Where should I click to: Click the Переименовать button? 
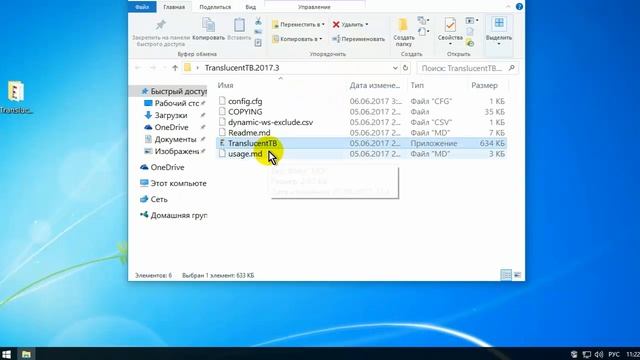pos(358,39)
